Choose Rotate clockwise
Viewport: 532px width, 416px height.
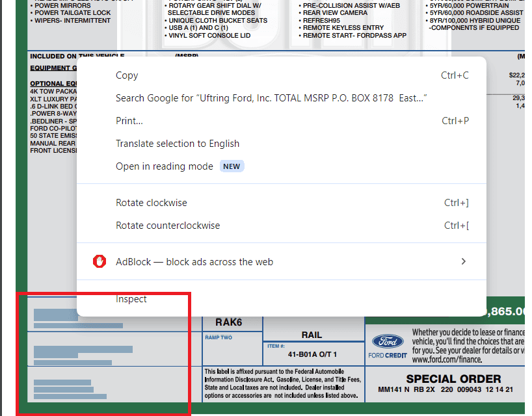[x=281, y=203]
